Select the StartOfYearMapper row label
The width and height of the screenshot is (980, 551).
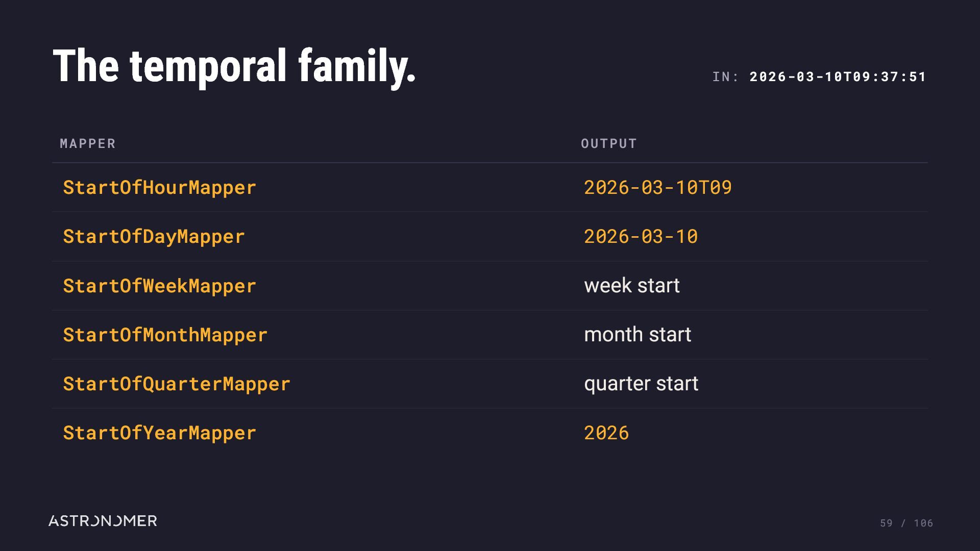[159, 433]
